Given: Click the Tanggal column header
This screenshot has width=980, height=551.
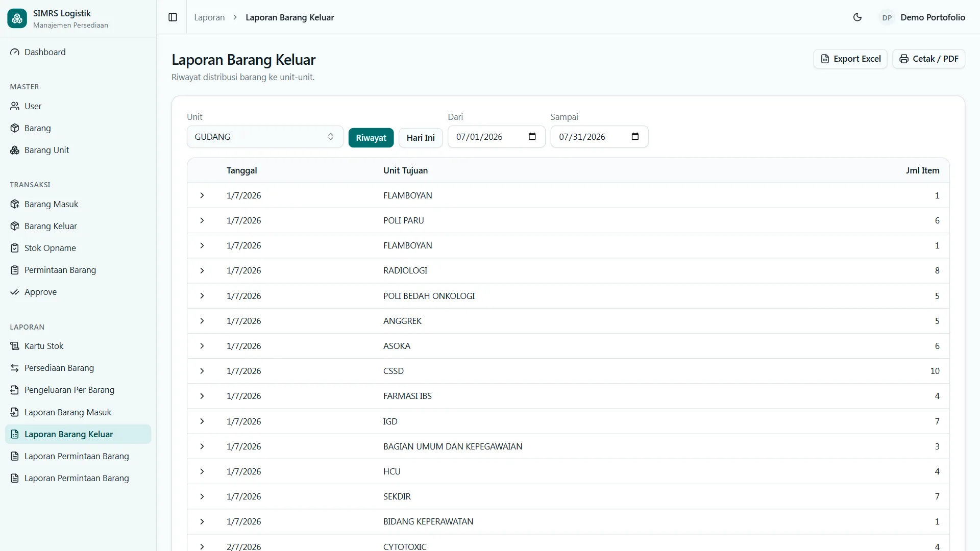Looking at the screenshot, I should coord(241,170).
